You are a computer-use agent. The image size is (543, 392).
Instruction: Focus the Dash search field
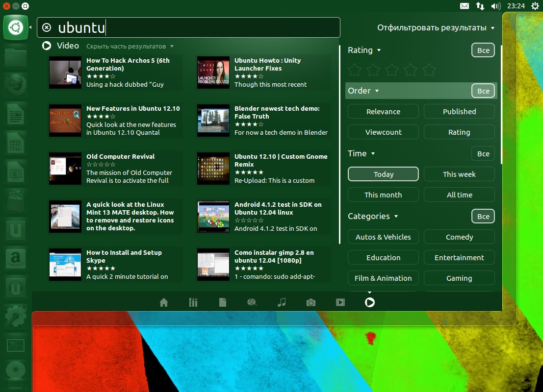188,27
